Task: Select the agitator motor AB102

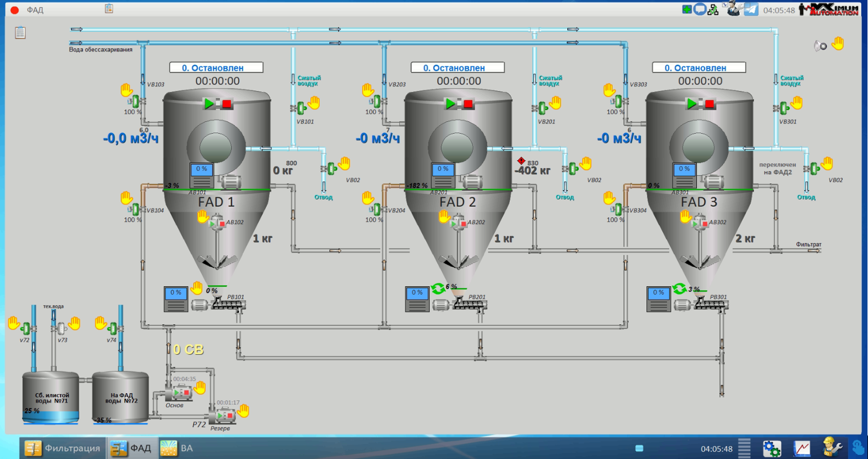Action: pos(217,223)
